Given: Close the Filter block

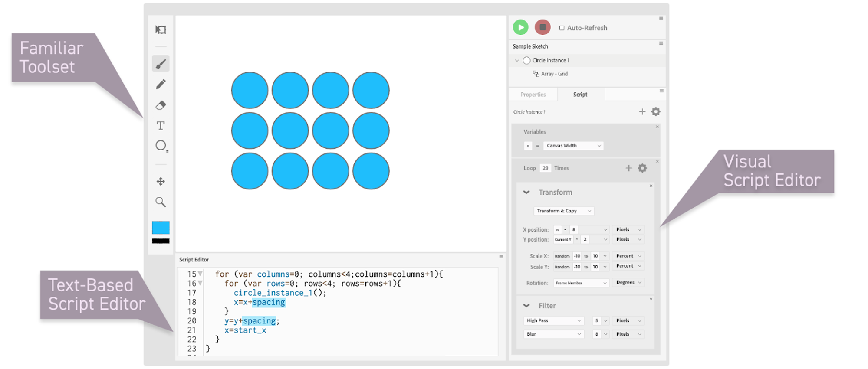Looking at the screenshot, I should tap(651, 300).
